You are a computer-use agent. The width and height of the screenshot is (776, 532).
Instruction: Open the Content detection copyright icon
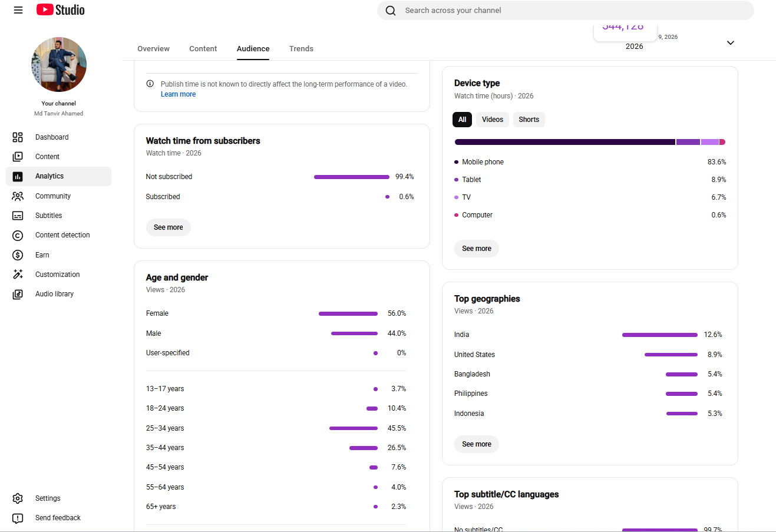click(18, 235)
